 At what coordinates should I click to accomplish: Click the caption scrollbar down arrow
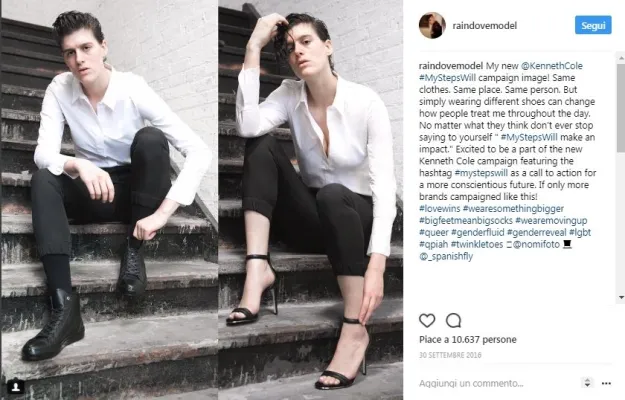pyautogui.click(x=621, y=297)
